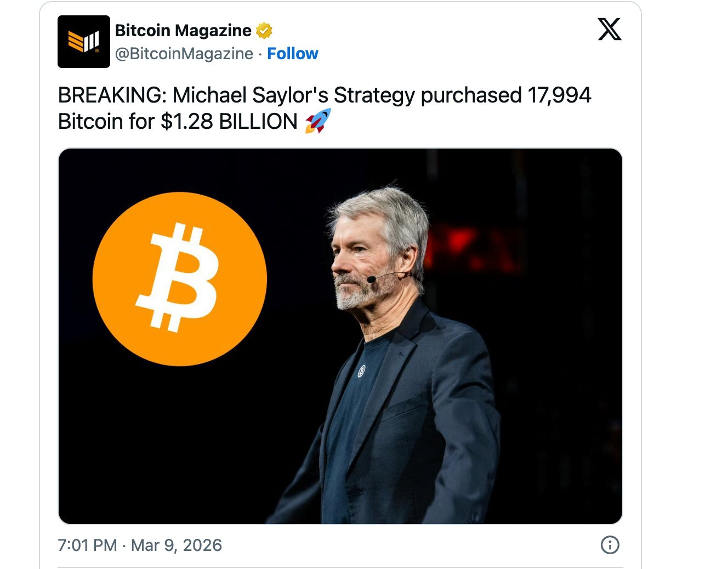Click the X logo in the top right corner

tap(610, 30)
